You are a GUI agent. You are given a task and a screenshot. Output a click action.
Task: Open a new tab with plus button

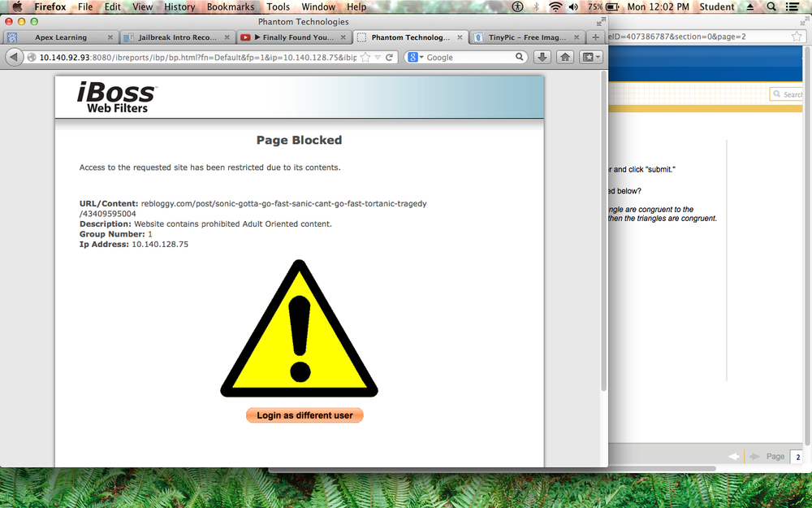coord(595,37)
